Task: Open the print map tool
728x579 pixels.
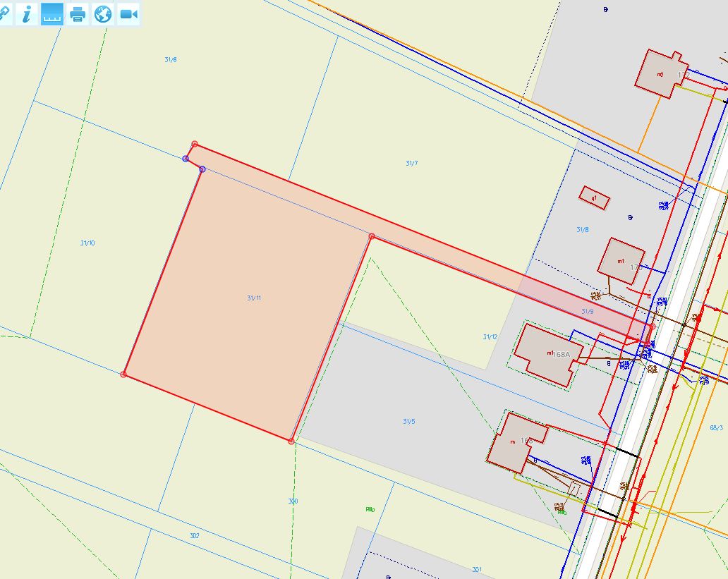Action: (x=78, y=14)
